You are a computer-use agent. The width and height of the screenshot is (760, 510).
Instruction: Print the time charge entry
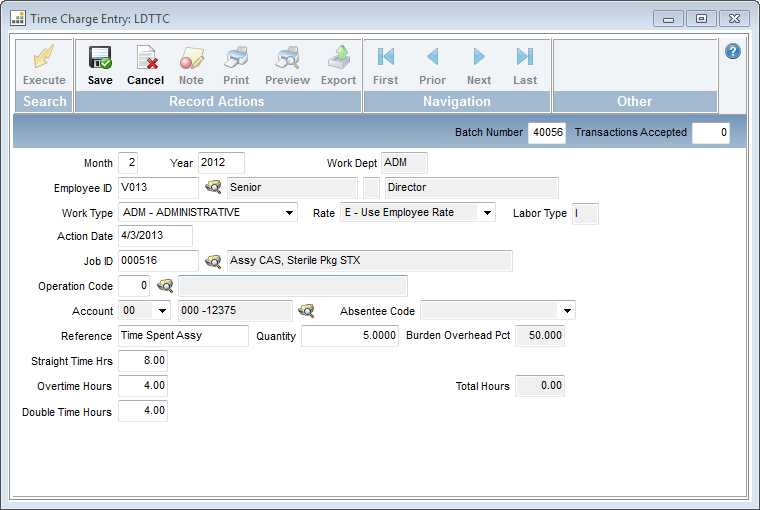click(236, 65)
